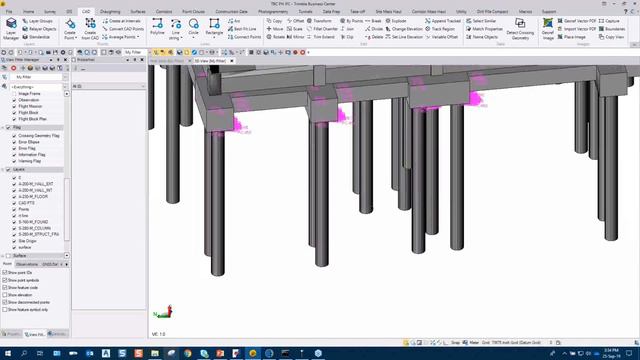Click the Layer Groups command
The width and height of the screenshot is (640, 360).
click(38, 21)
